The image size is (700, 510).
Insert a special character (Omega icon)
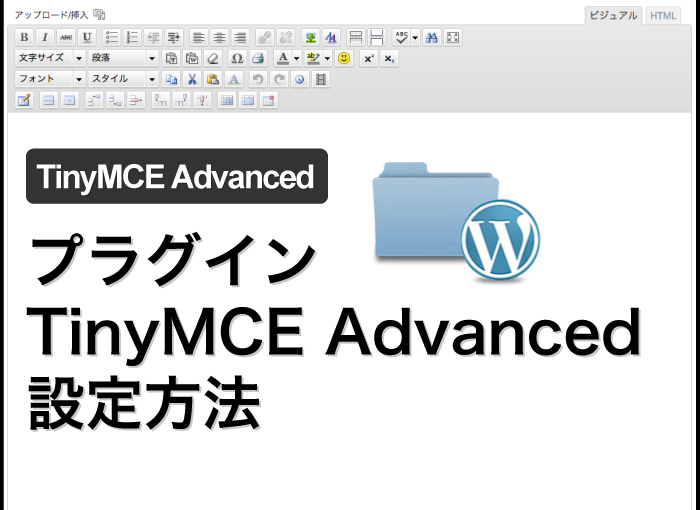[x=237, y=58]
